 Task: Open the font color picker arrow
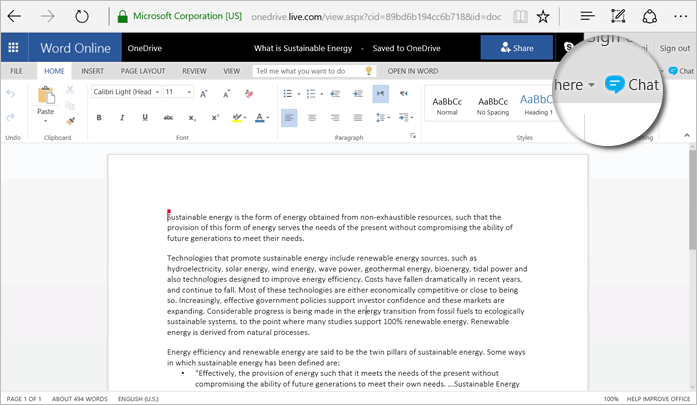click(x=268, y=118)
